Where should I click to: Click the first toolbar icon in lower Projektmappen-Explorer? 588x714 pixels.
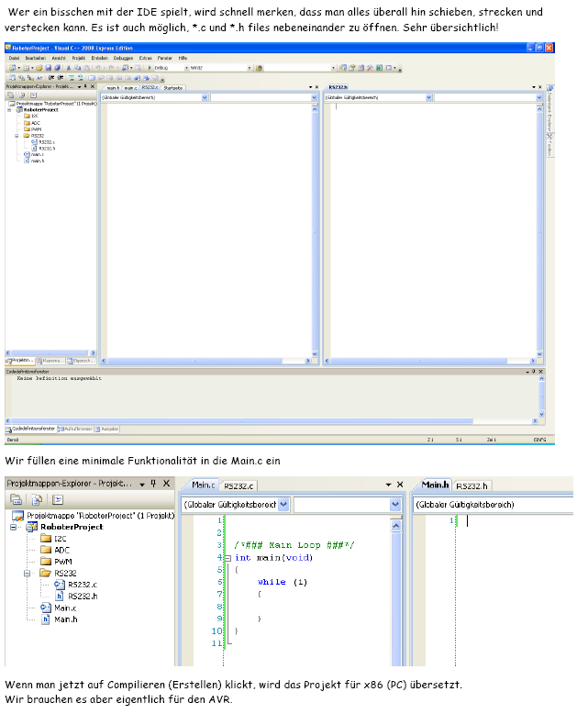[17, 500]
